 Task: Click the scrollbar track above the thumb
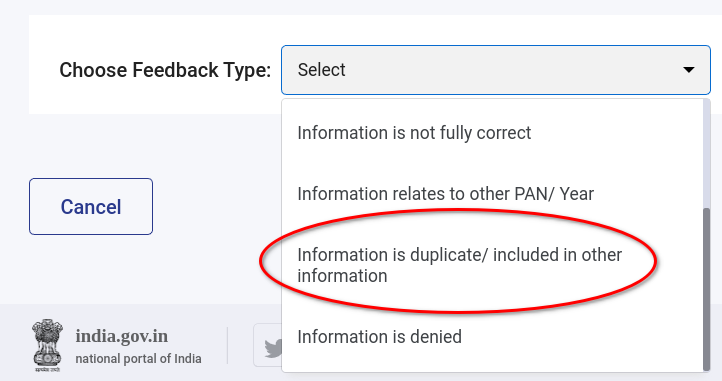click(x=707, y=153)
